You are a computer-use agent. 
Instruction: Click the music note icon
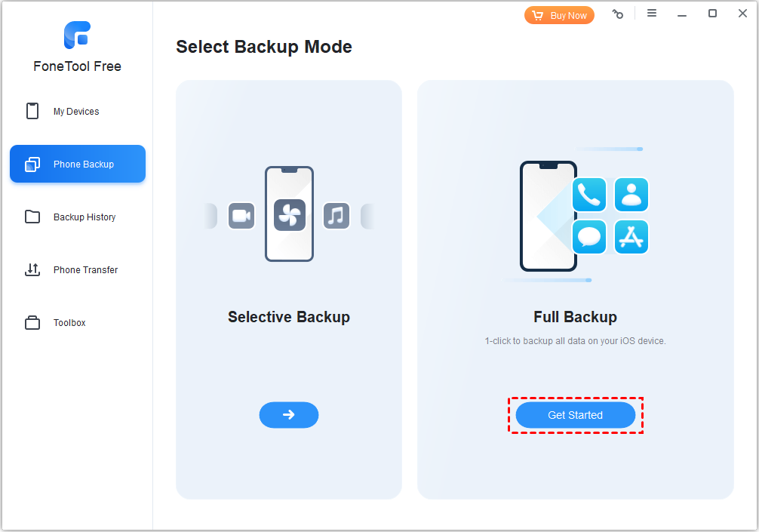point(336,217)
